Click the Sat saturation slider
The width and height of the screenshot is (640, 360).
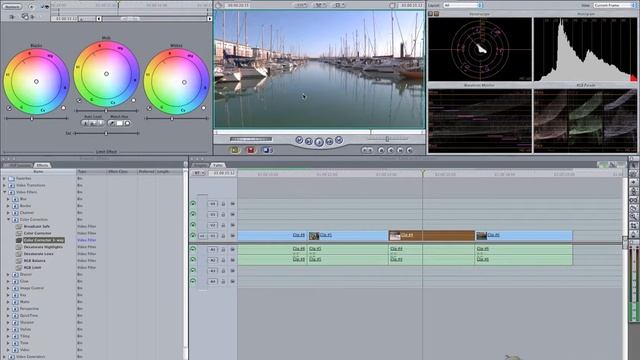[x=107, y=133]
